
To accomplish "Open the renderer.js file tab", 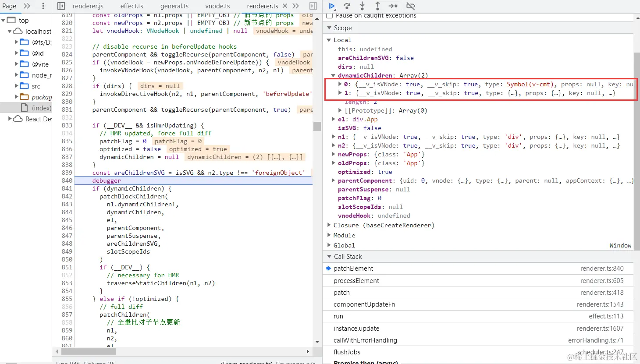I will point(88,6).
